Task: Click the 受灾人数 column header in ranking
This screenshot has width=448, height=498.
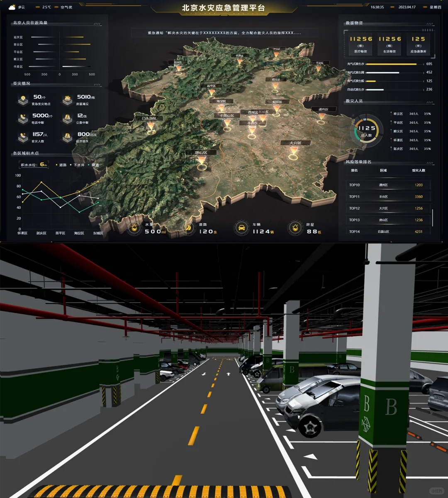Action: tap(418, 170)
